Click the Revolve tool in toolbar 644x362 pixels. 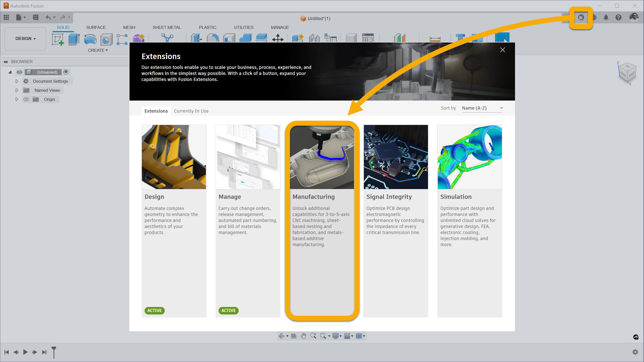(x=90, y=40)
